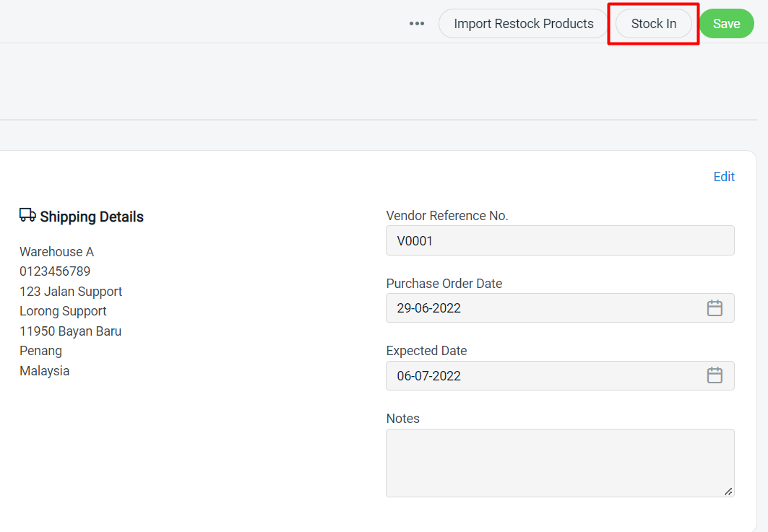Click the phone number 0123456789
Image resolution: width=768 pixels, height=532 pixels.
click(x=54, y=271)
